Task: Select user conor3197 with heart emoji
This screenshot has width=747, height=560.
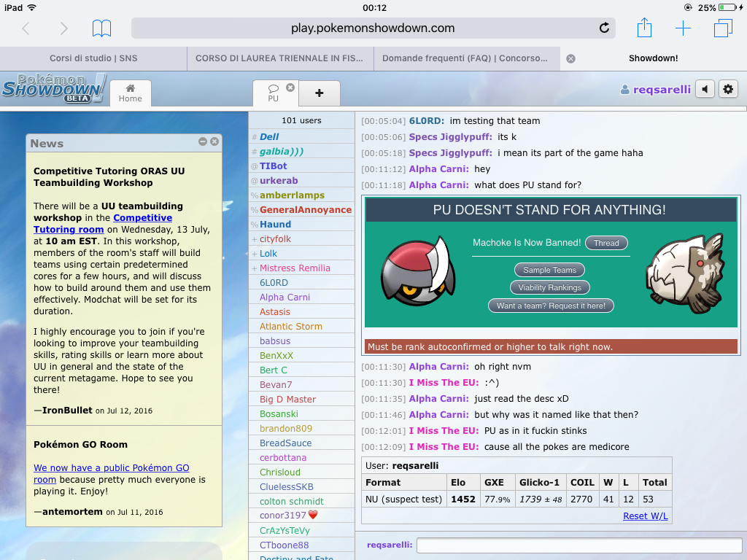Action: tap(301, 516)
